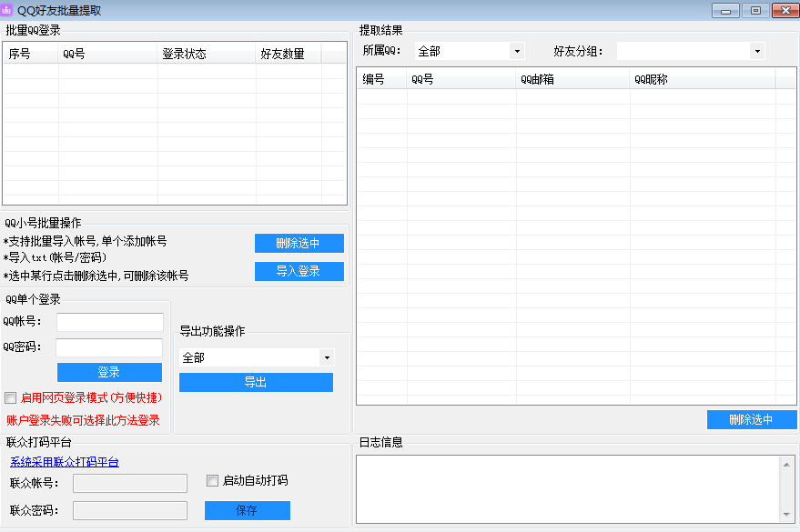Image resolution: width=800 pixels, height=532 pixels.
Task: Expand the 好友分组 dropdown
Action: 691,51
